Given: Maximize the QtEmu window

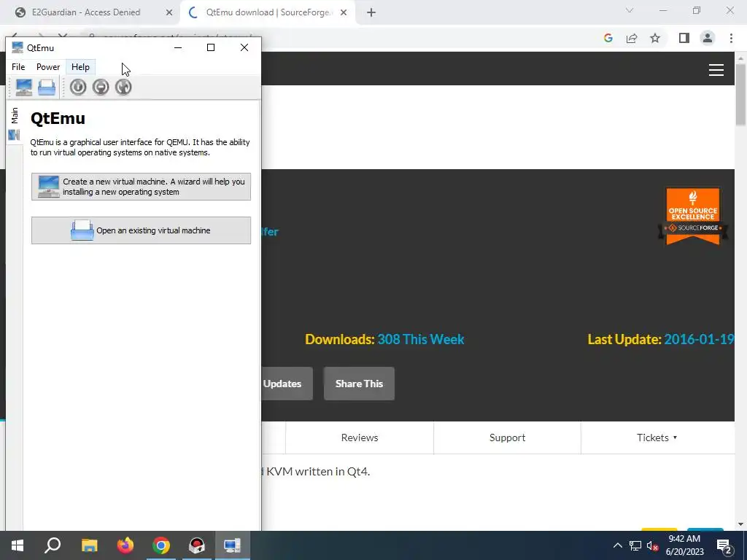Looking at the screenshot, I should (x=211, y=47).
